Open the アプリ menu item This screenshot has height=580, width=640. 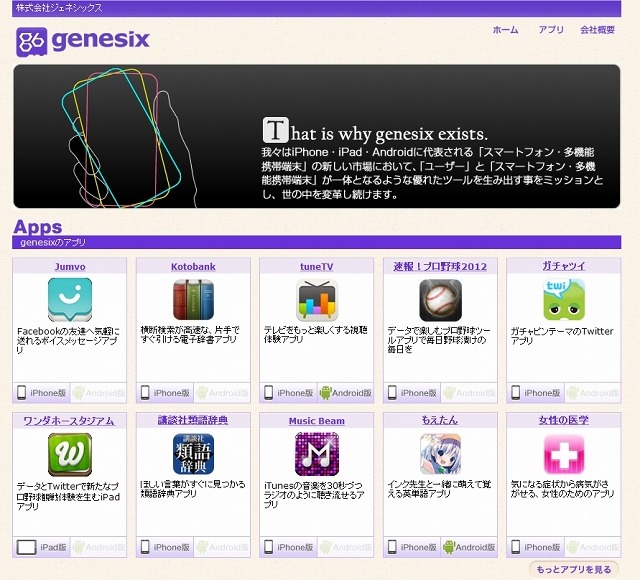pos(551,30)
